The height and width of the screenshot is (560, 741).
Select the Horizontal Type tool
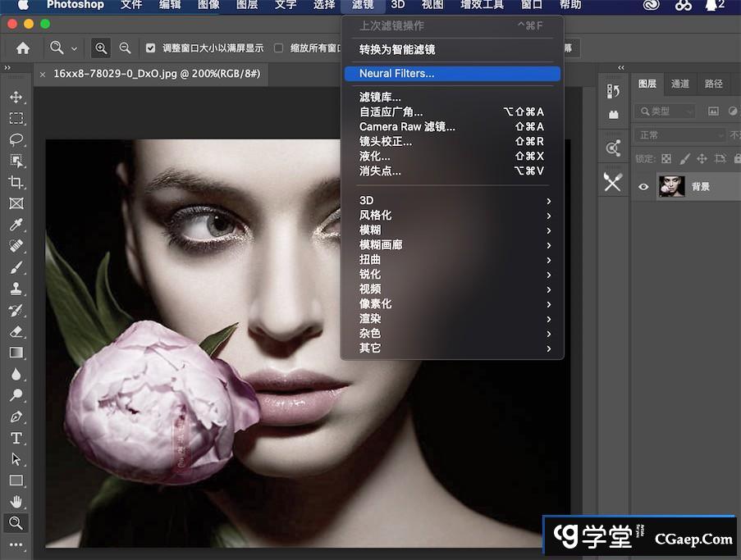tap(16, 438)
